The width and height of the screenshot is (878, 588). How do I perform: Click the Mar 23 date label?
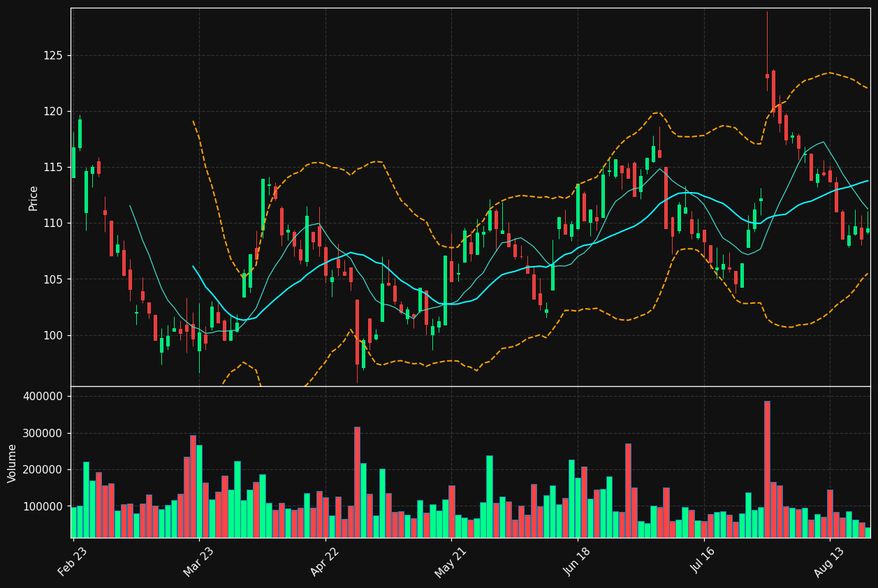pos(199,561)
